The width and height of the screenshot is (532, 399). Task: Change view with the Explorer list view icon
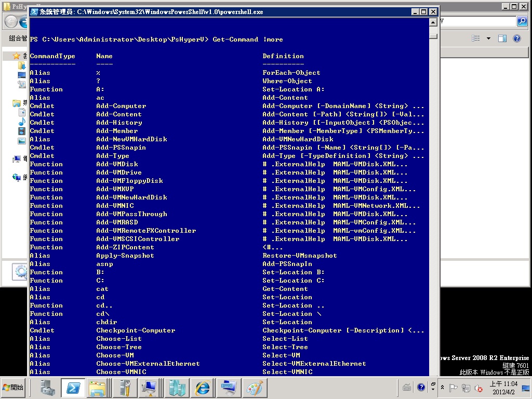[475, 38]
